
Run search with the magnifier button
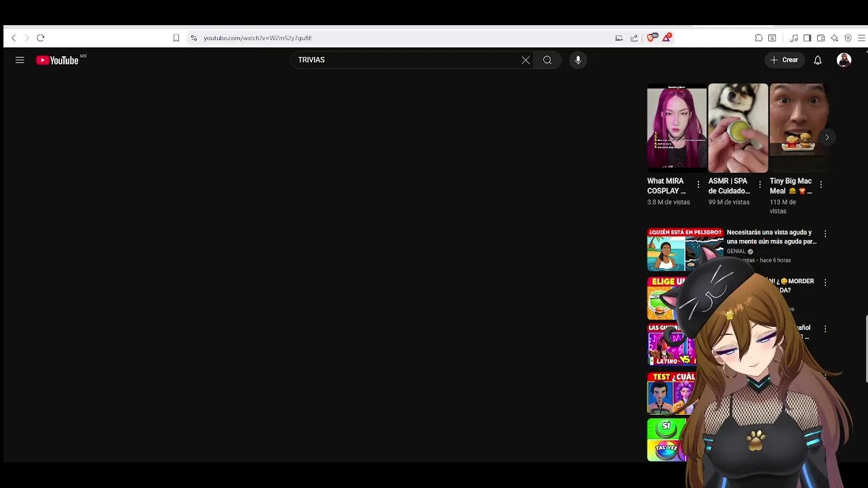(547, 60)
